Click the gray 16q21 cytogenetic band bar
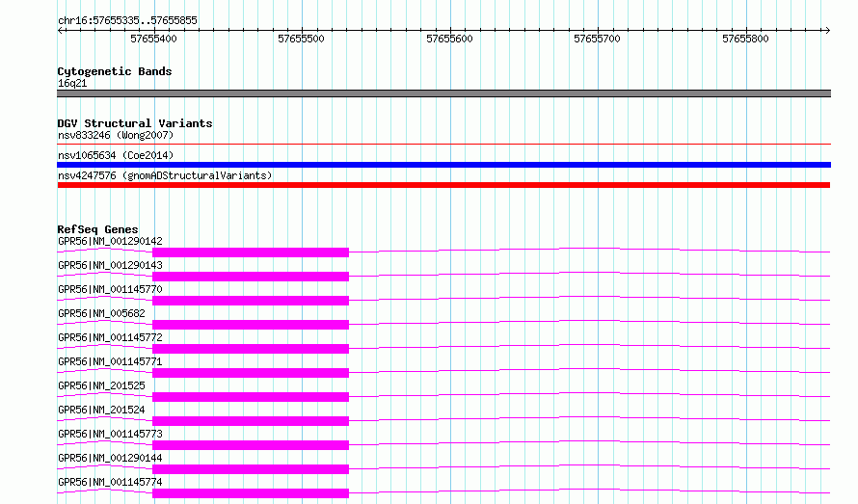This screenshot has width=858, height=504. coord(443,93)
